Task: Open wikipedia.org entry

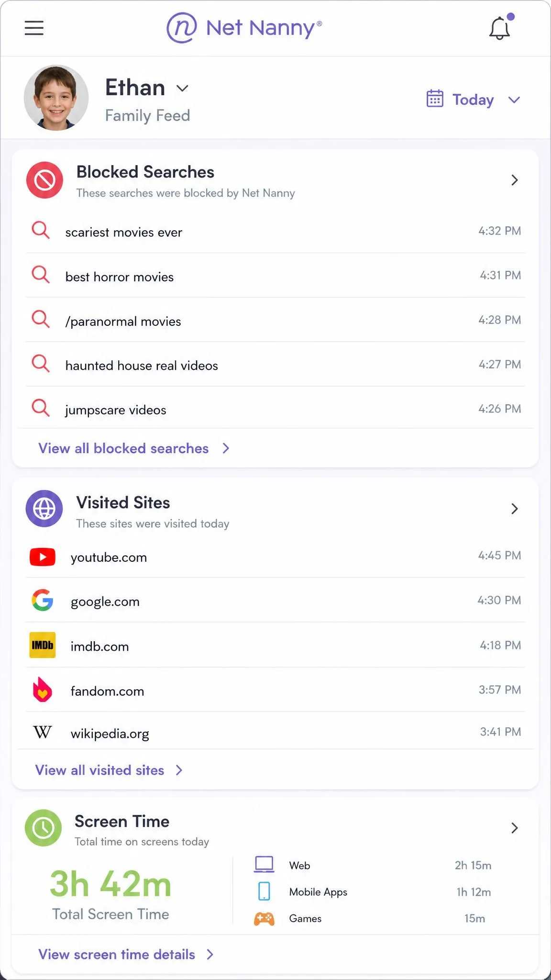Action: (275, 732)
